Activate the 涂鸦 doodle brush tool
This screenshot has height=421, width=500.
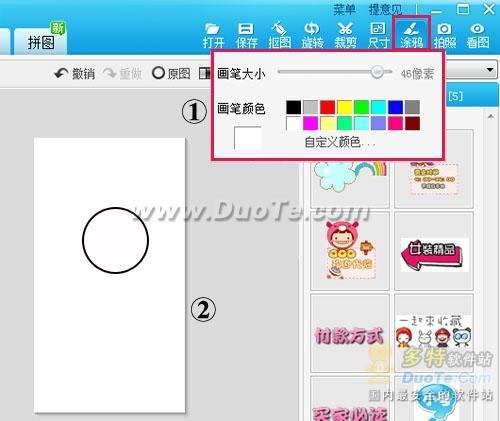click(411, 34)
